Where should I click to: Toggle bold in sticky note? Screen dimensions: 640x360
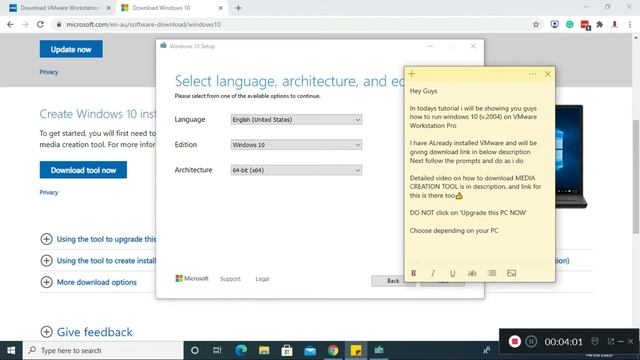pos(413,273)
